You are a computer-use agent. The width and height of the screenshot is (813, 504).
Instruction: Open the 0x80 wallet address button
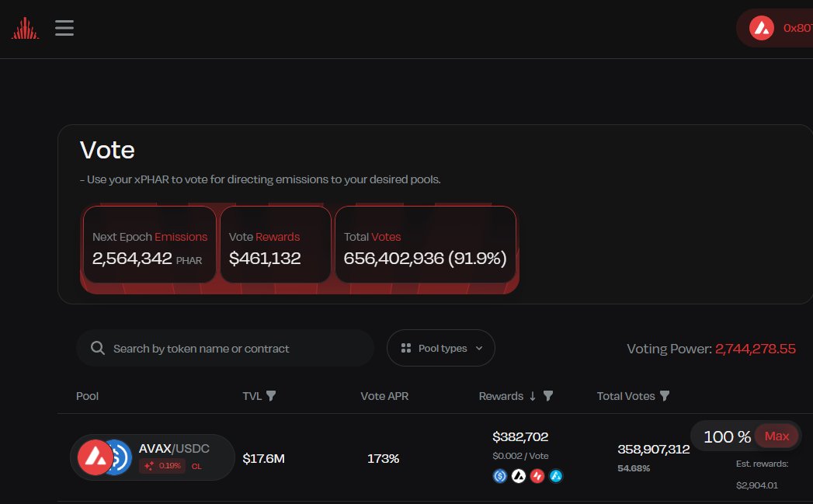777,28
